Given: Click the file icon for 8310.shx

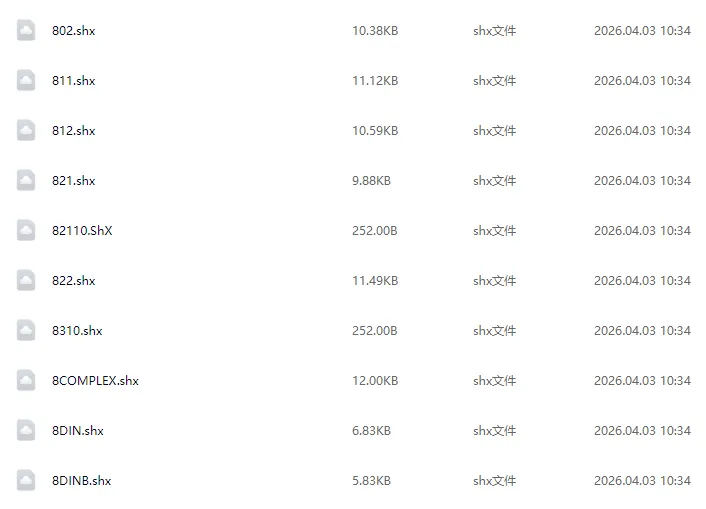Looking at the screenshot, I should 26,330.
